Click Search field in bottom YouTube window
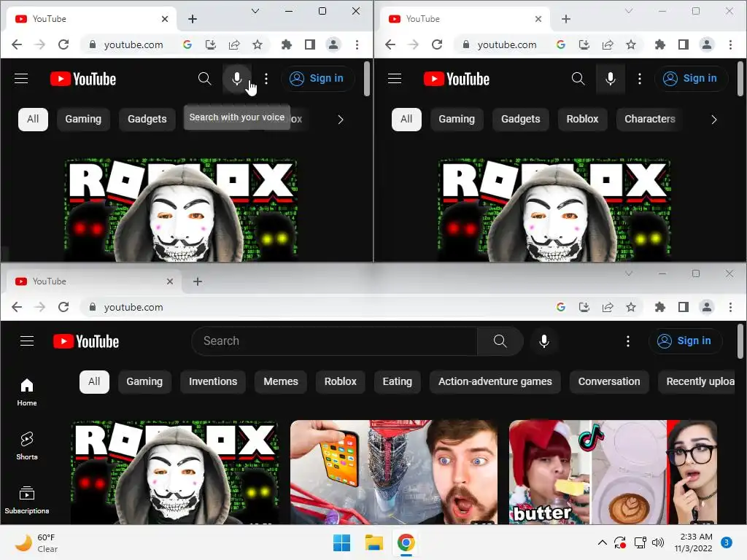The height and width of the screenshot is (560, 747). 334,341
